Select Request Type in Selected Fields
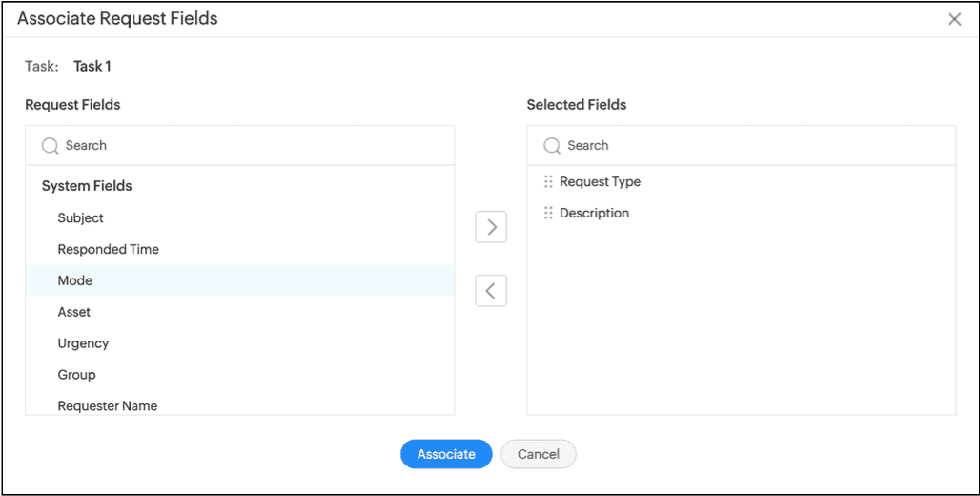 pyautogui.click(x=601, y=182)
